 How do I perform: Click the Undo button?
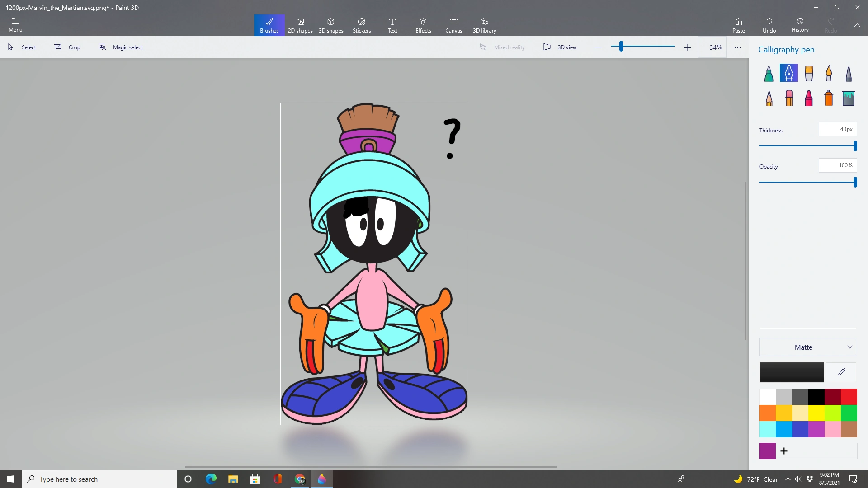click(x=769, y=25)
